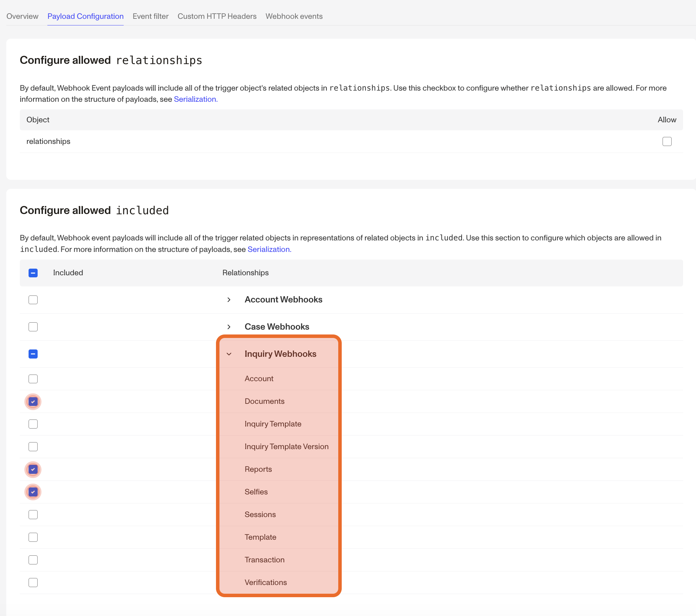Check the Template included checkbox
This screenshot has height=616, width=696.
[33, 537]
